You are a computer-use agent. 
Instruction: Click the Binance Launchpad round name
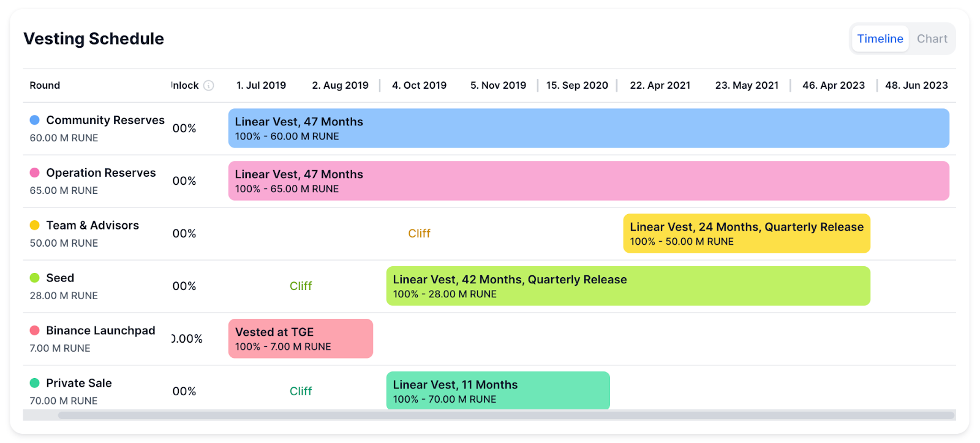100,330
